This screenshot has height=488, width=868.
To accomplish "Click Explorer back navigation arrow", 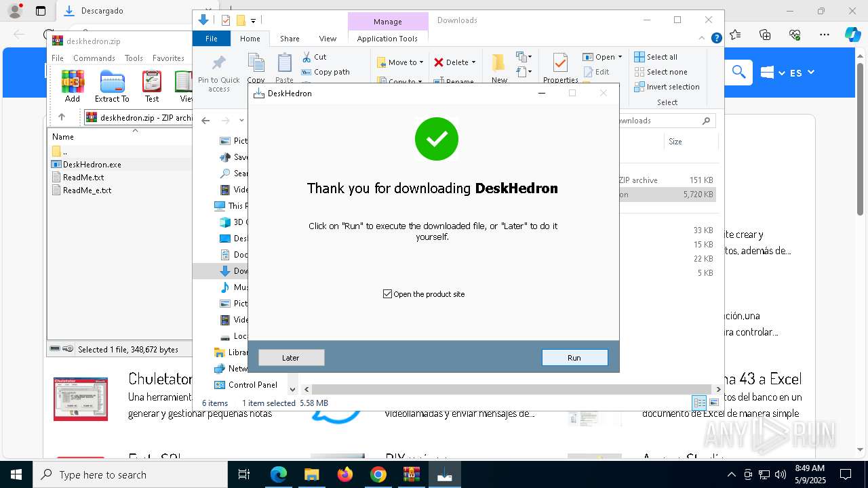I will [205, 121].
